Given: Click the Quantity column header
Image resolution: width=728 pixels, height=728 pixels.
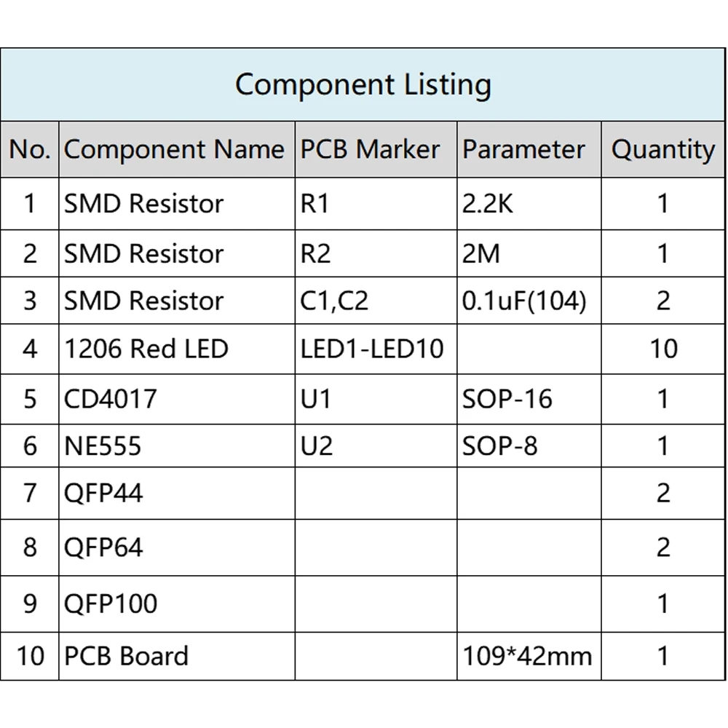Looking at the screenshot, I should [x=662, y=149].
